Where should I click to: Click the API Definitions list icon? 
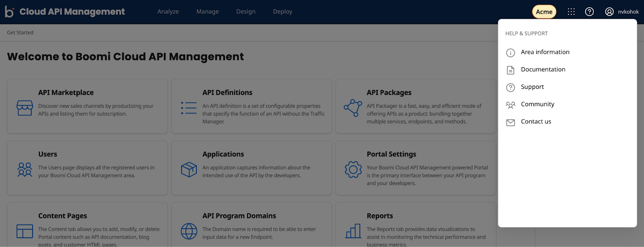[189, 108]
